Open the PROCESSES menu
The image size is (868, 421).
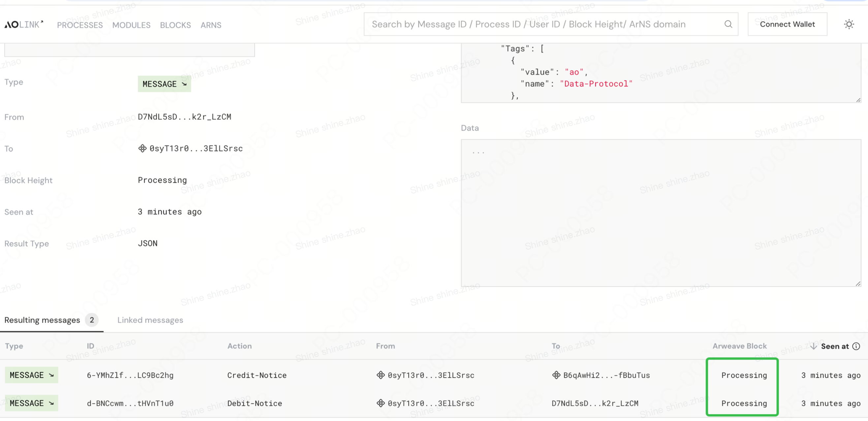coord(80,25)
